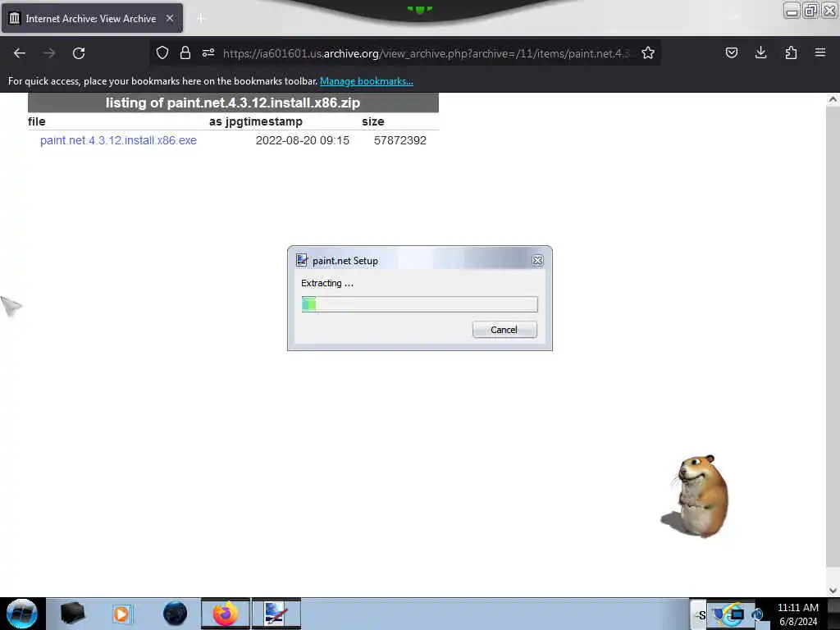Open the taskbar clock and date
This screenshot has width=840, height=630.
click(798, 614)
